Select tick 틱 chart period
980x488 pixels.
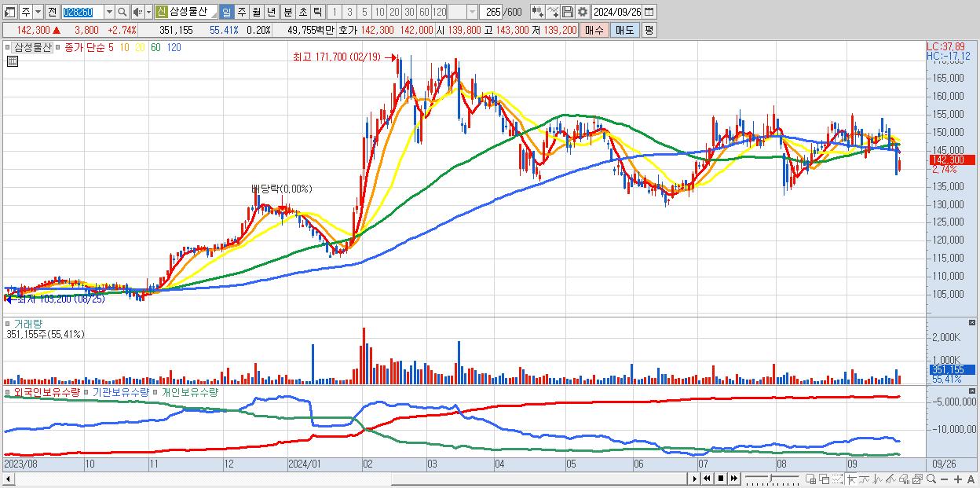317,12
